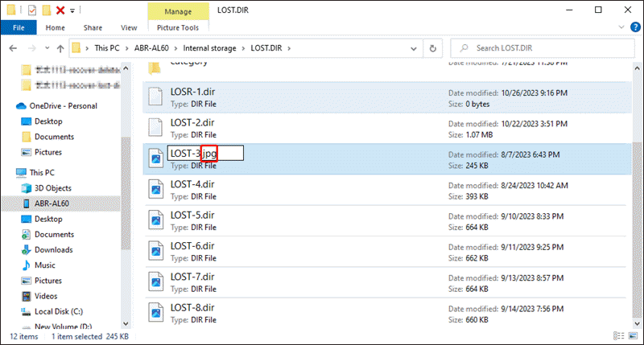Click the forward navigation arrow

31,48
